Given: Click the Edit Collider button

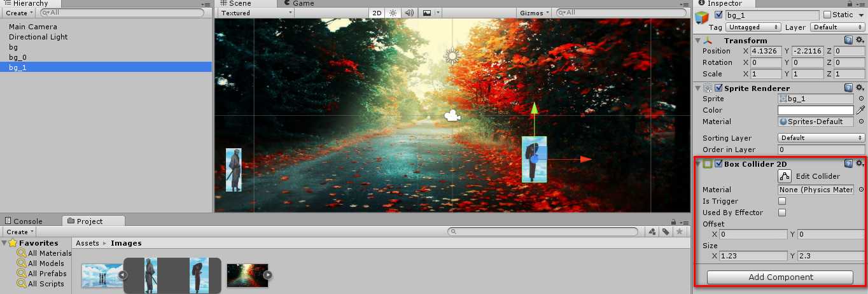Looking at the screenshot, I should coord(785,176).
